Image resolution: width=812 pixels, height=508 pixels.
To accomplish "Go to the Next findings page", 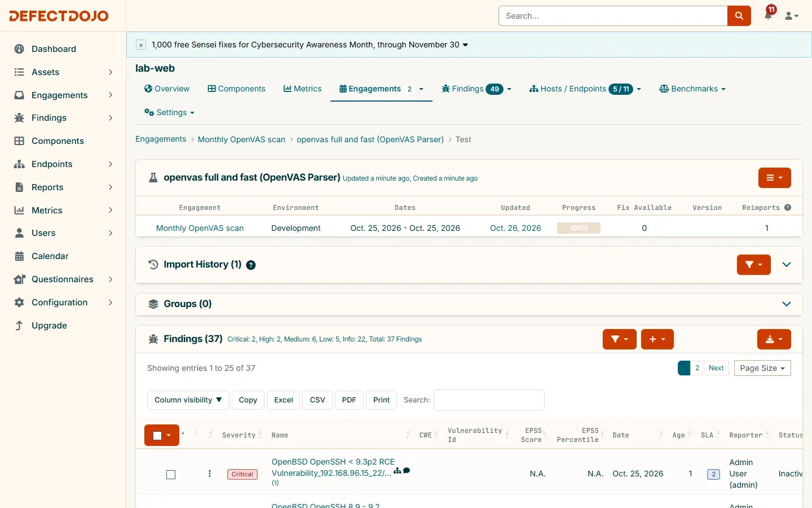I will coord(716,368).
